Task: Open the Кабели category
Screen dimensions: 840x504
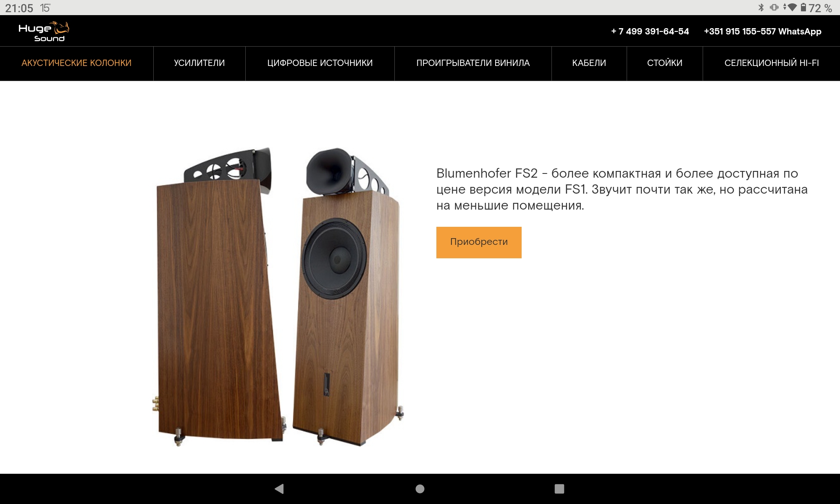Action: pos(589,63)
